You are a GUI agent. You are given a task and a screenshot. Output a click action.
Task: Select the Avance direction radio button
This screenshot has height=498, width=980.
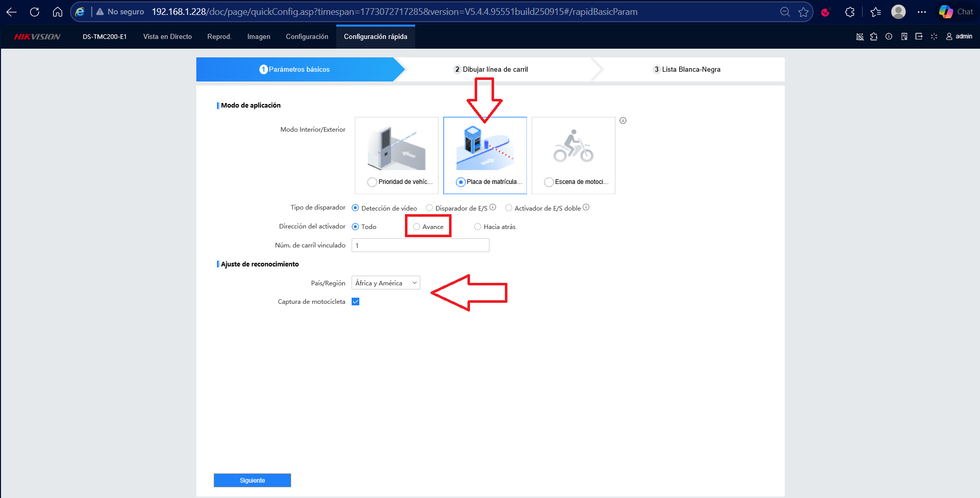(x=416, y=226)
